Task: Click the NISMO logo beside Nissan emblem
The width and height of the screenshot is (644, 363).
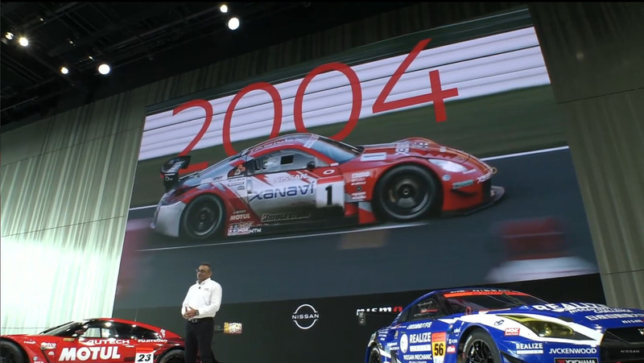Action: coord(379,310)
